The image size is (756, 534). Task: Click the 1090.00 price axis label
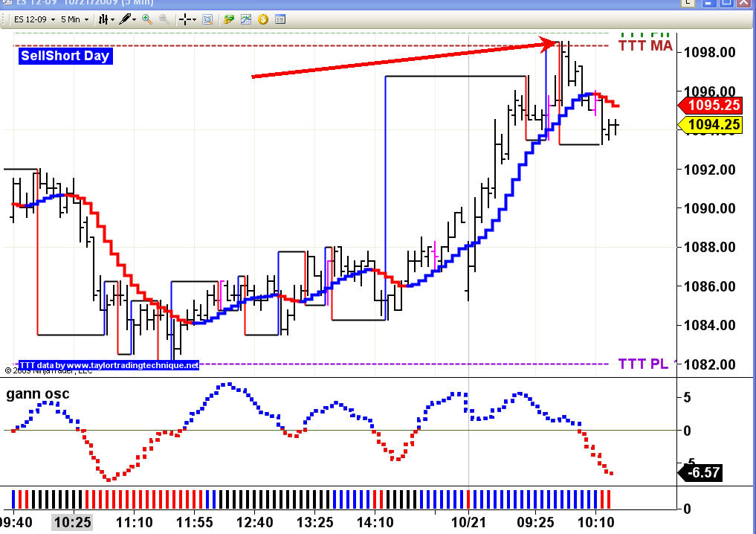point(710,208)
